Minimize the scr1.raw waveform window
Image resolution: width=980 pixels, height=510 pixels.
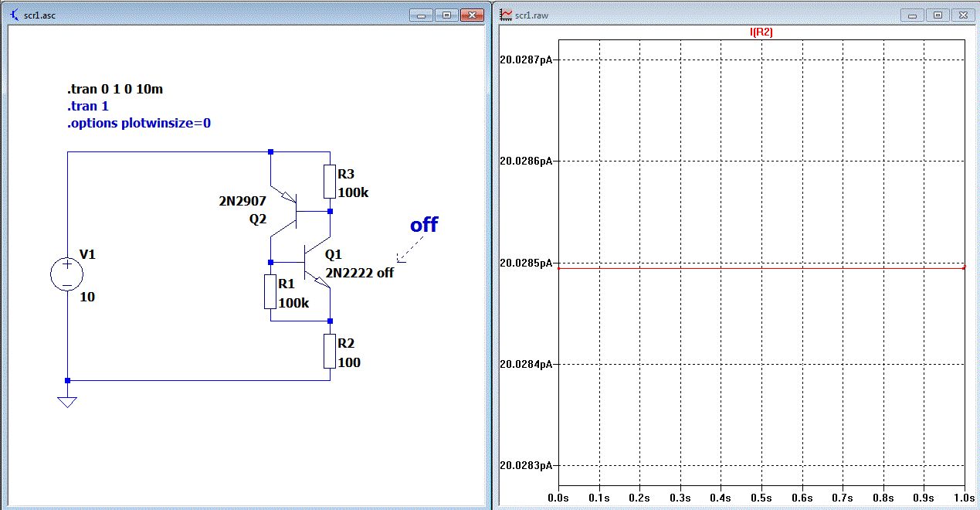pos(914,15)
